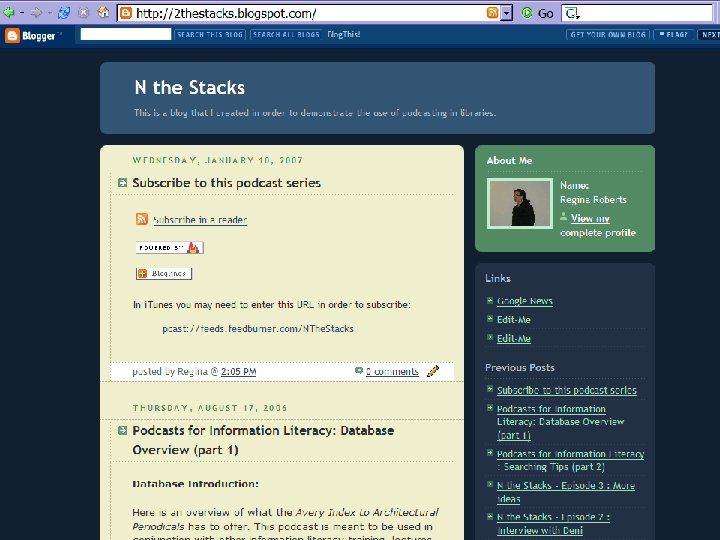The height and width of the screenshot is (540, 720).
Task: Click the green Go button icon
Action: tap(527, 13)
